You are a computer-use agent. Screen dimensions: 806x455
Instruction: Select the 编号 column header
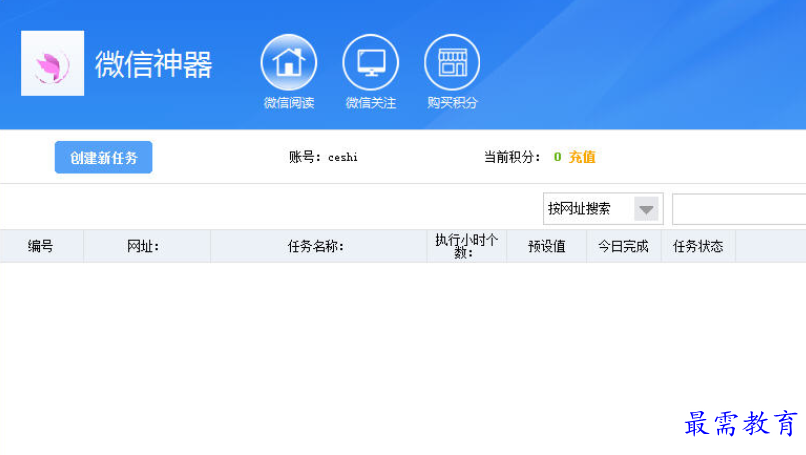click(41, 246)
